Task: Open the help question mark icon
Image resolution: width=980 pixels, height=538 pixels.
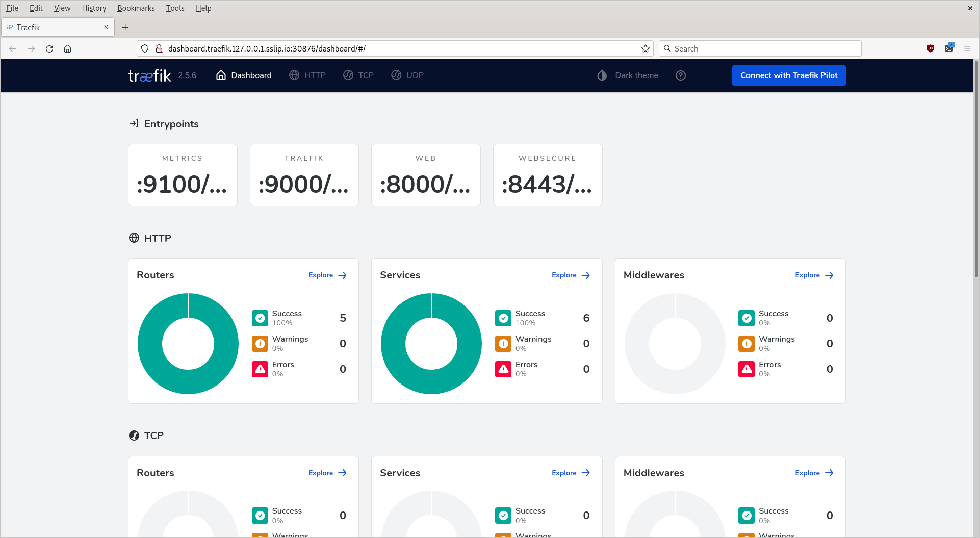Action: (681, 75)
